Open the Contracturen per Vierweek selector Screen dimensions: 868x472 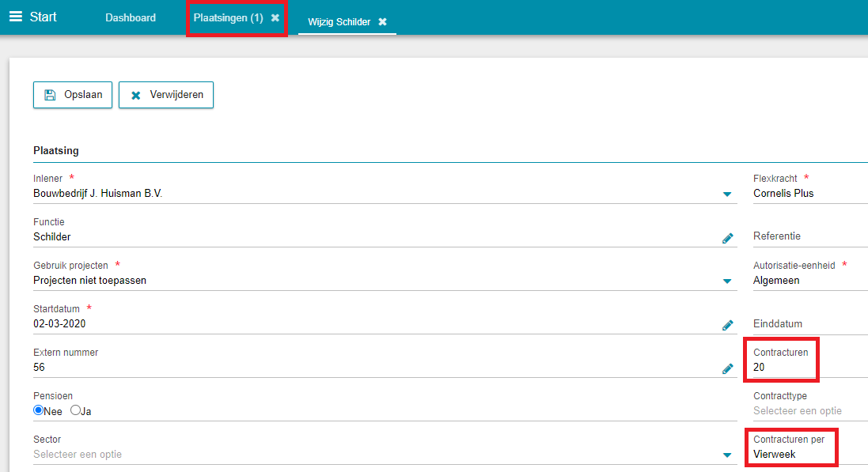coord(791,454)
